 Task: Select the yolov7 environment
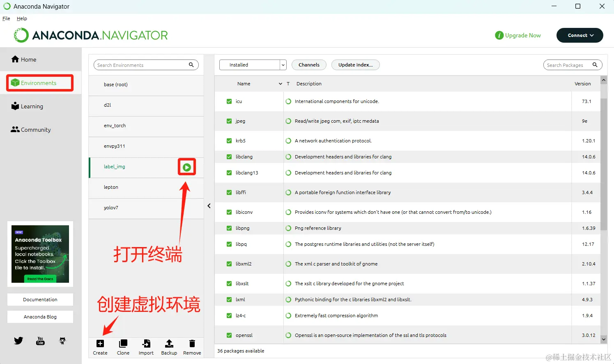(146, 208)
